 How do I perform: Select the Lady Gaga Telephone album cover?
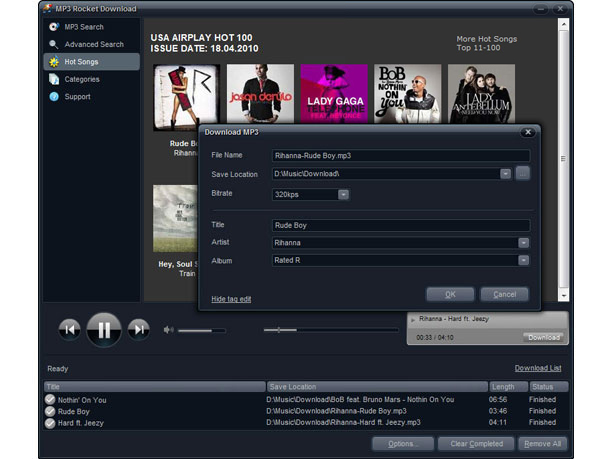pos(334,94)
